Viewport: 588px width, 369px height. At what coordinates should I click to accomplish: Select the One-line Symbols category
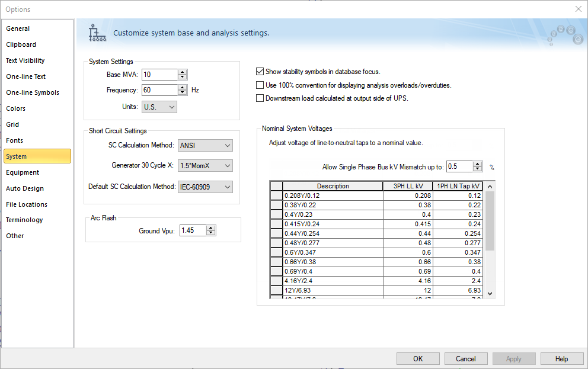[x=33, y=92]
